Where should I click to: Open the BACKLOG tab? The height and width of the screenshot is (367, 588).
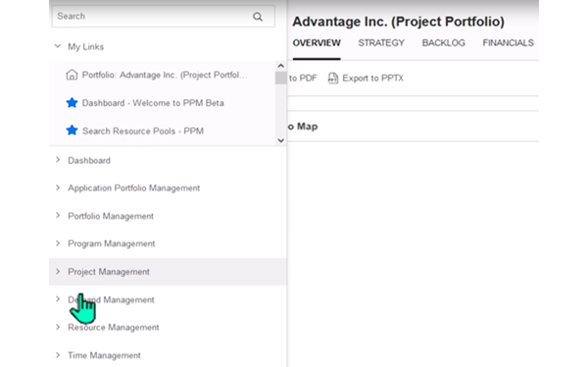click(x=443, y=43)
